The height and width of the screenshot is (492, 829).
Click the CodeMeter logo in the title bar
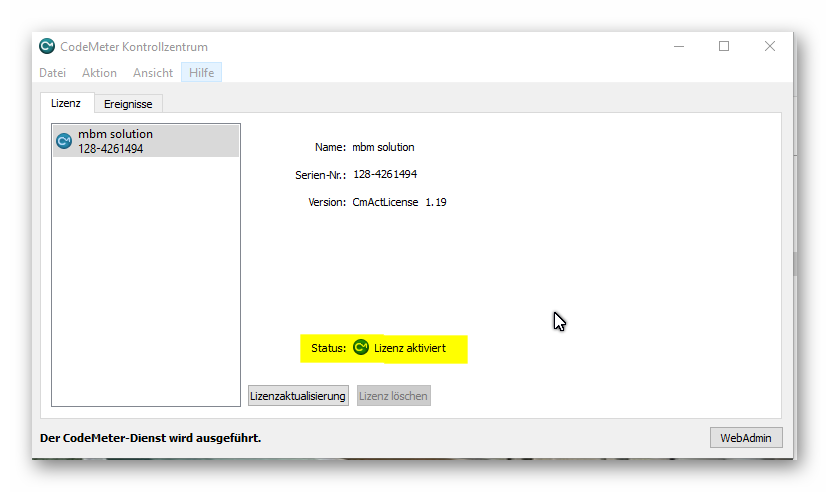pyautogui.click(x=47, y=46)
